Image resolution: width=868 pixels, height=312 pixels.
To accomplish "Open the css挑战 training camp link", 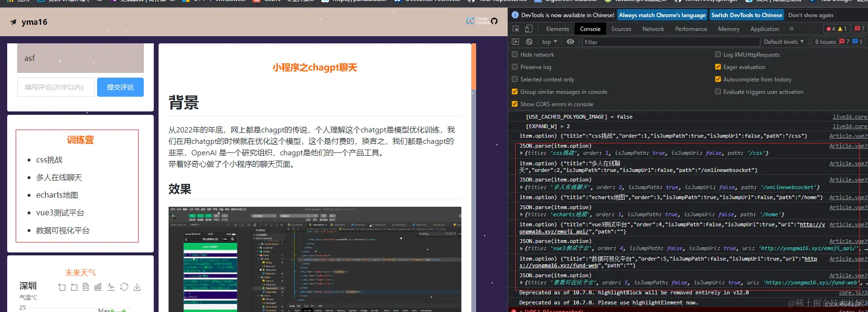I will pyautogui.click(x=50, y=160).
